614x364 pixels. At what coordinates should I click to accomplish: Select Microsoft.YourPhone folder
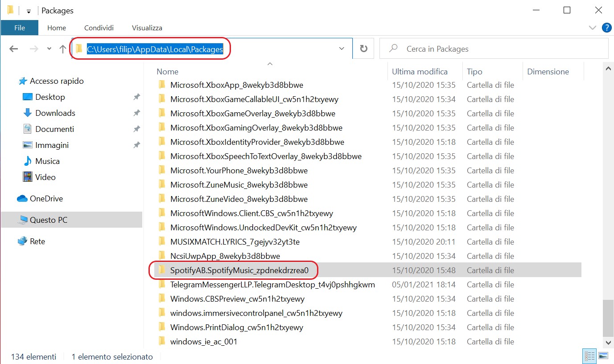(x=239, y=171)
